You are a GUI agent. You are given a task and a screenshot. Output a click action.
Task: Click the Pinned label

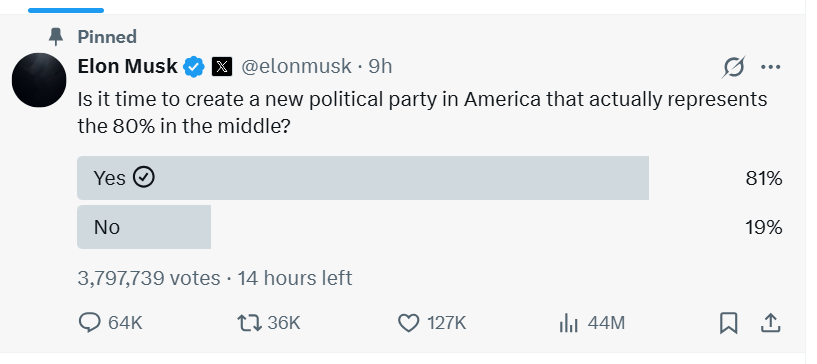(x=107, y=37)
